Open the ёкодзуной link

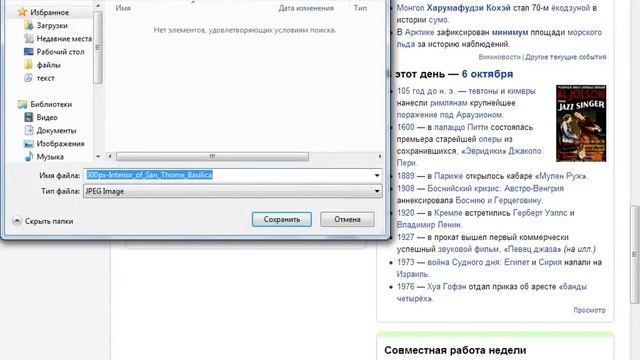point(571,8)
